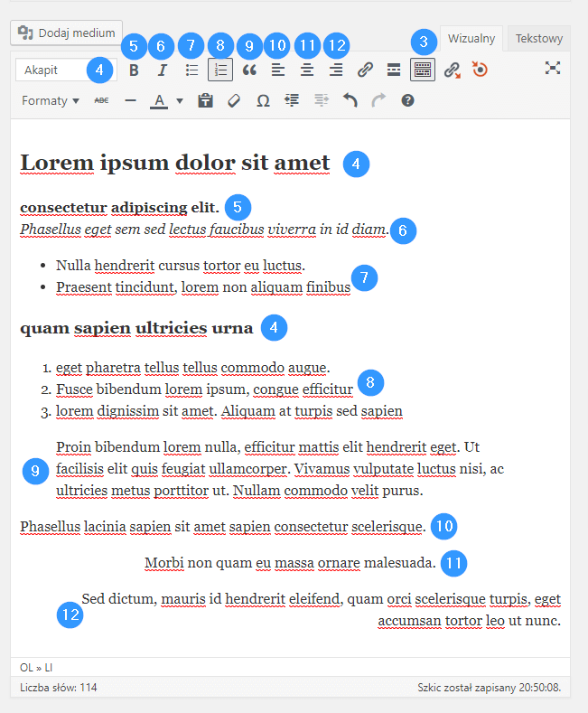This screenshot has width=588, height=713.
Task: Increase the paragraph indent
Action: click(x=322, y=100)
